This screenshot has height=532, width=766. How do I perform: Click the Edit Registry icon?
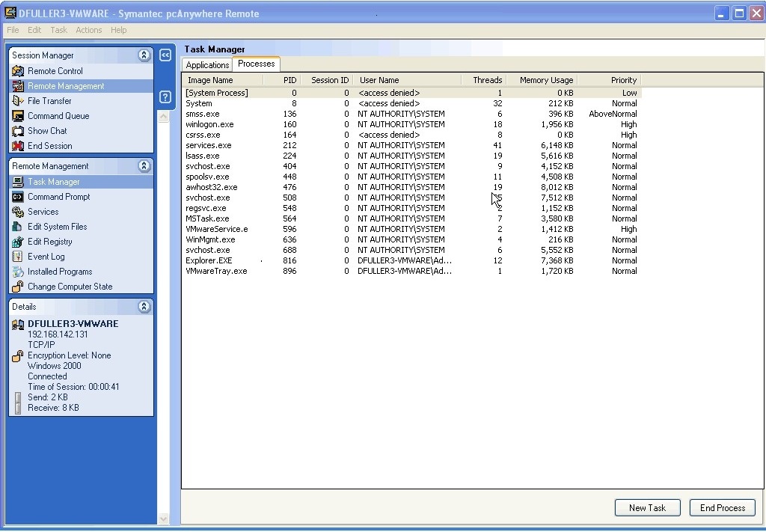pos(18,242)
